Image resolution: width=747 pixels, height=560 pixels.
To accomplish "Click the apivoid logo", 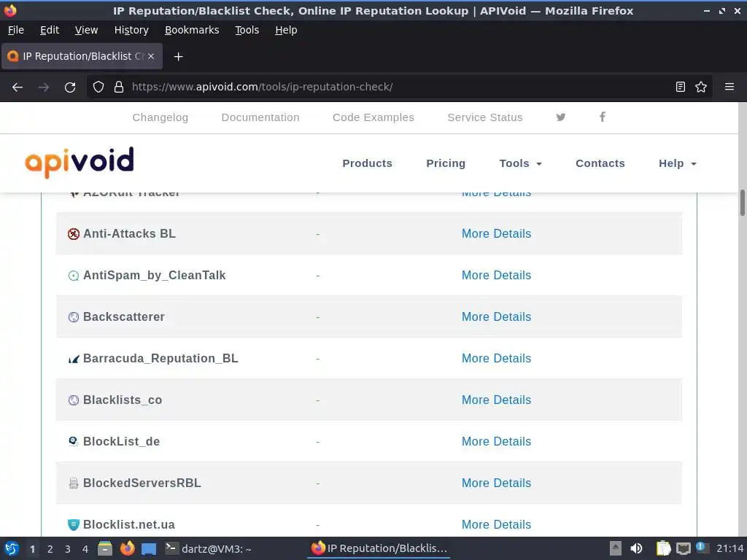I will (x=79, y=163).
